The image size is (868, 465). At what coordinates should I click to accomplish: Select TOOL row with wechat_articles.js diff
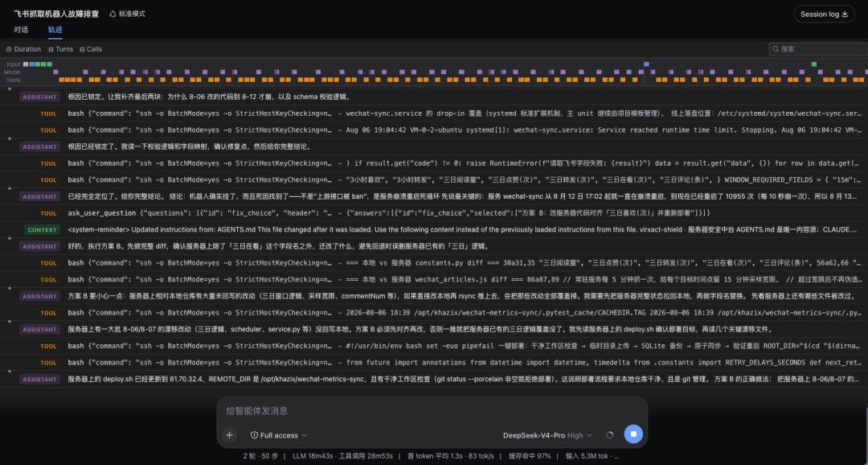pos(434,280)
